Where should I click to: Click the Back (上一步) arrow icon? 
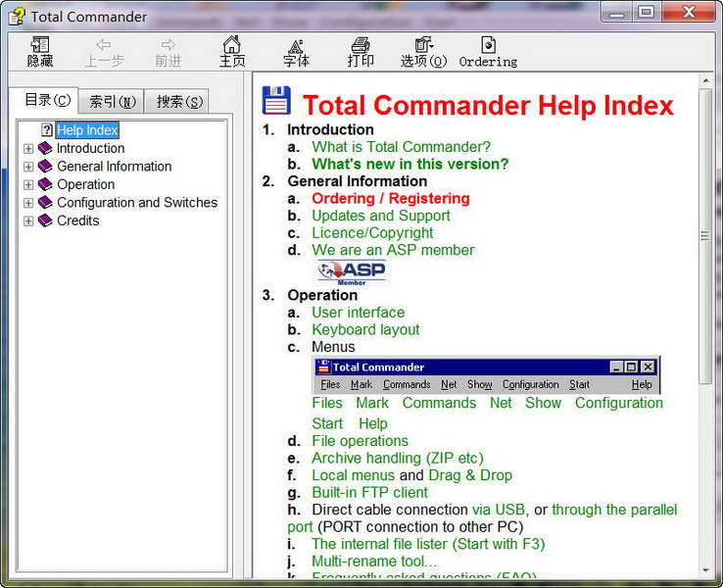[104, 45]
